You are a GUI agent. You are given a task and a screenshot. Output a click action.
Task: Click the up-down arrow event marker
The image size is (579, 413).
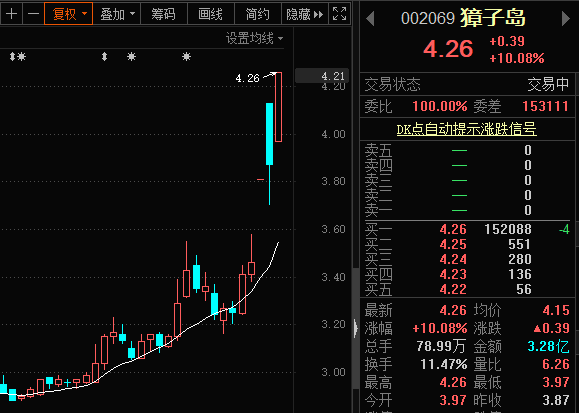pyautogui.click(x=105, y=57)
